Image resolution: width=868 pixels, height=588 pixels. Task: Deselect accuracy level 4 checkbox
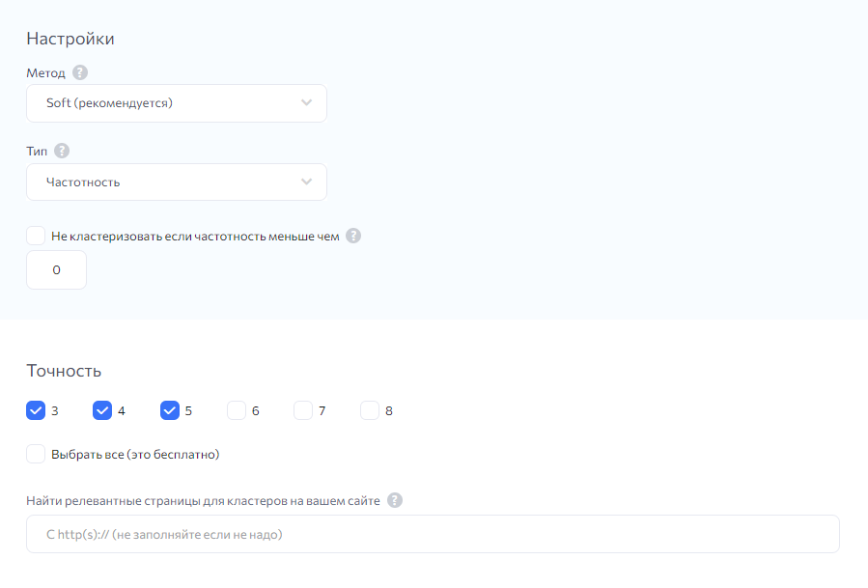(x=102, y=410)
